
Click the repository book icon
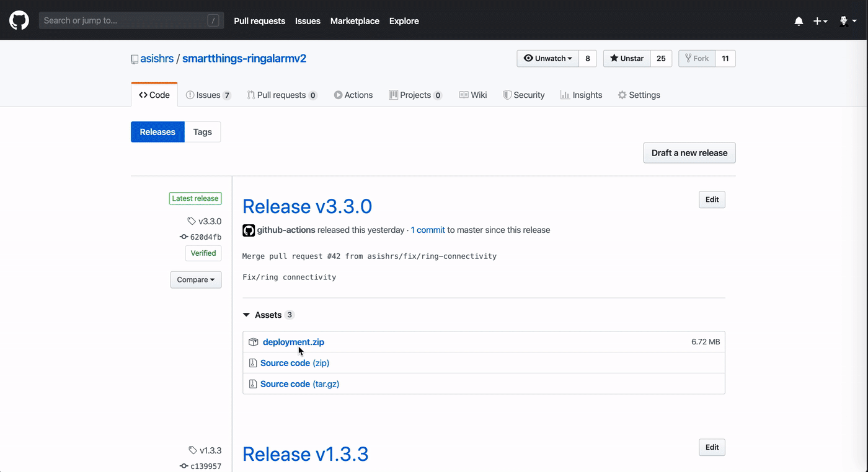coord(135,59)
